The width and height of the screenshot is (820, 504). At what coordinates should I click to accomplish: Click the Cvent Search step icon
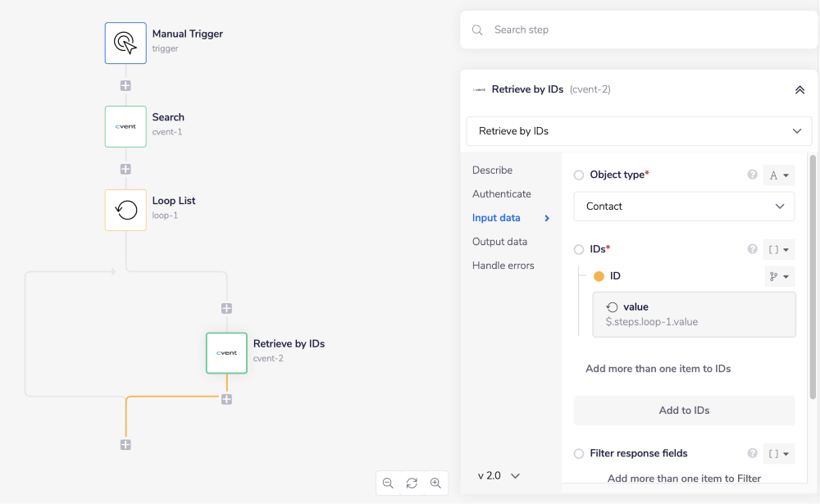(x=125, y=126)
